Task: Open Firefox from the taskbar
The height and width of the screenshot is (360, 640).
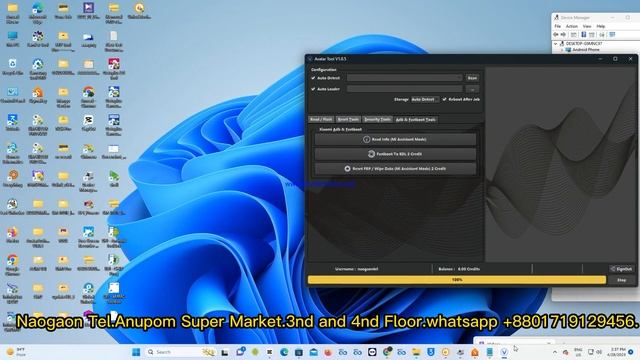Action: coord(328,352)
